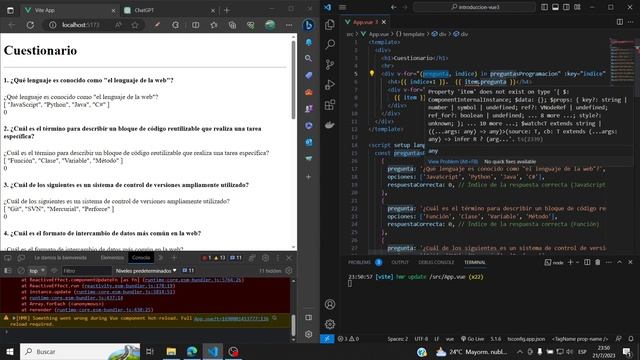Close the App.vue editor tab
Image resolution: width=640 pixels, height=360 pixels.
click(384, 22)
